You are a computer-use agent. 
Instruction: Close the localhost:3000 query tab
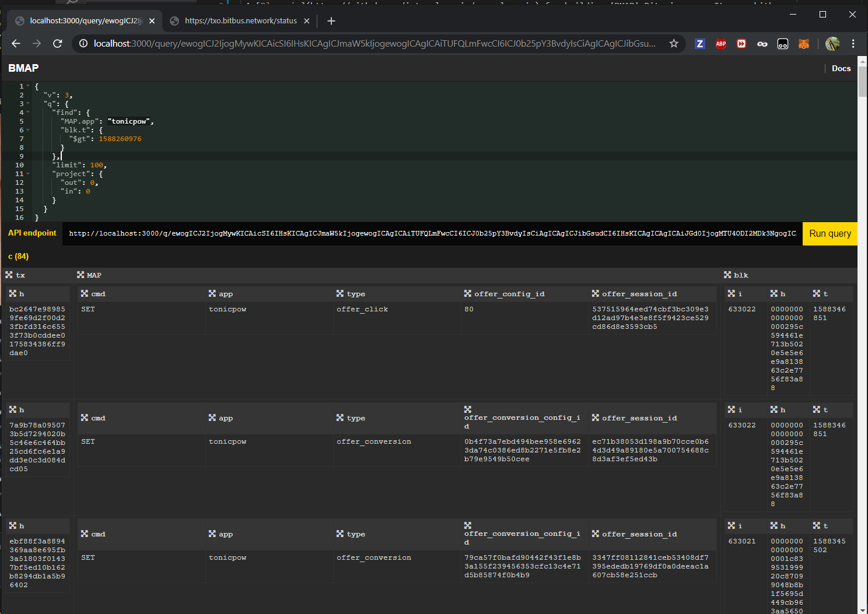point(152,21)
